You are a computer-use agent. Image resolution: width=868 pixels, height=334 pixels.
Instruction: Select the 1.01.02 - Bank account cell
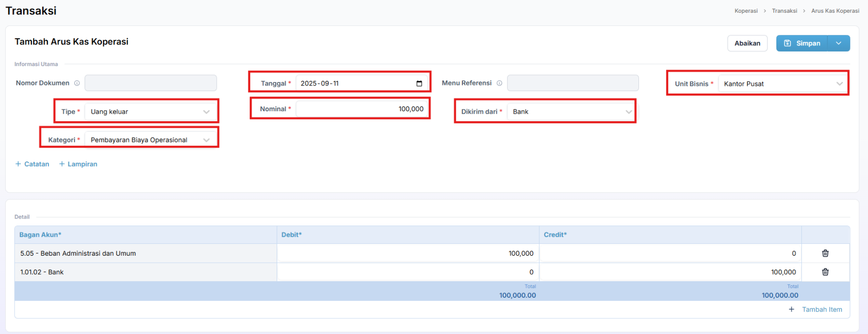(x=146, y=272)
